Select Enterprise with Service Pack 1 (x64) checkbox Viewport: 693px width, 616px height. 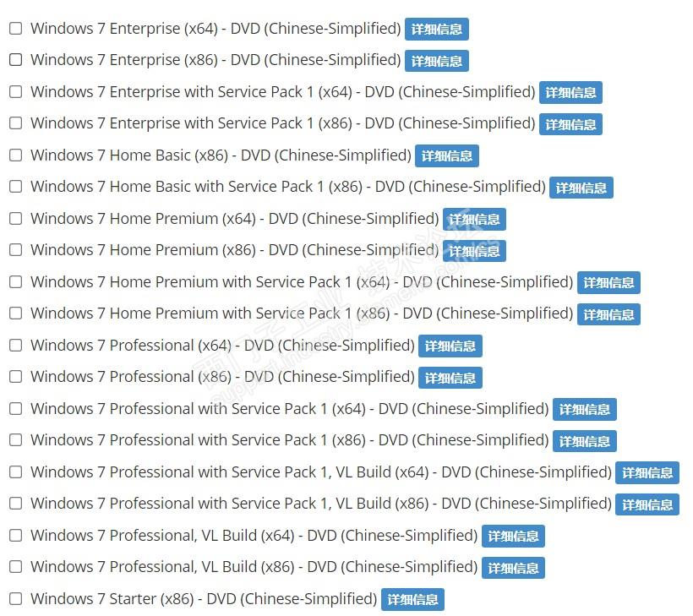pos(15,92)
